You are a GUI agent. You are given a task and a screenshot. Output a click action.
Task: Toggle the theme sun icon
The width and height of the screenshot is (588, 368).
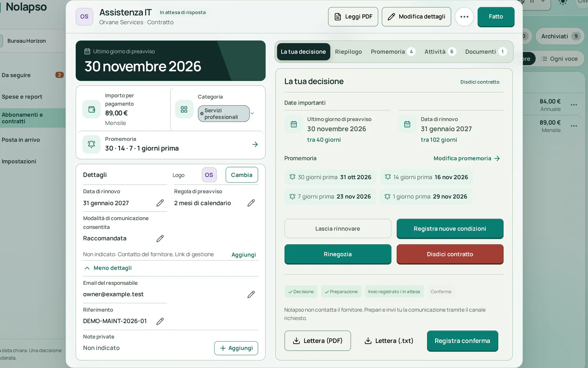[563, 2]
